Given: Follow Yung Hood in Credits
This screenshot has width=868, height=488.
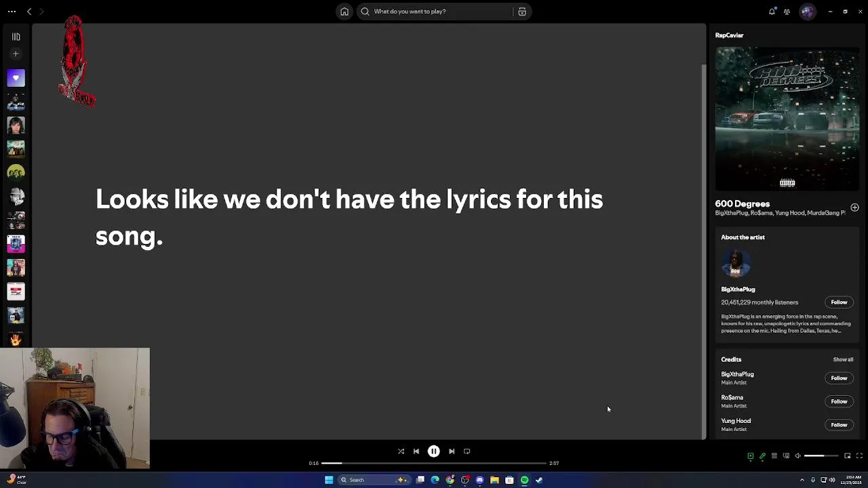Looking at the screenshot, I should tap(839, 425).
